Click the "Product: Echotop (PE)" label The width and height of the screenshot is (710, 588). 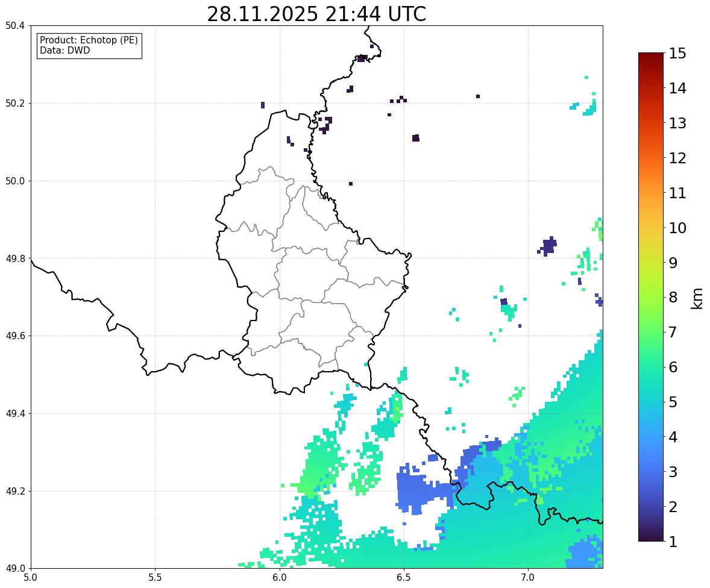89,40
